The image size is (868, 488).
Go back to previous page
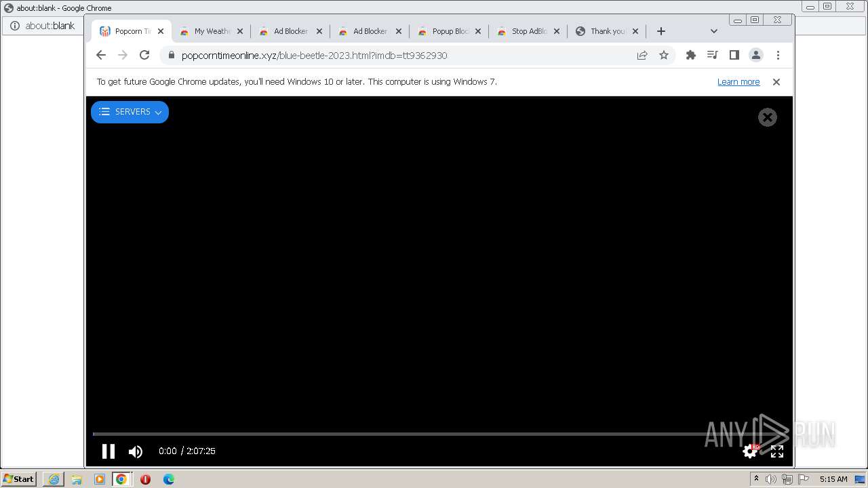pos(101,56)
